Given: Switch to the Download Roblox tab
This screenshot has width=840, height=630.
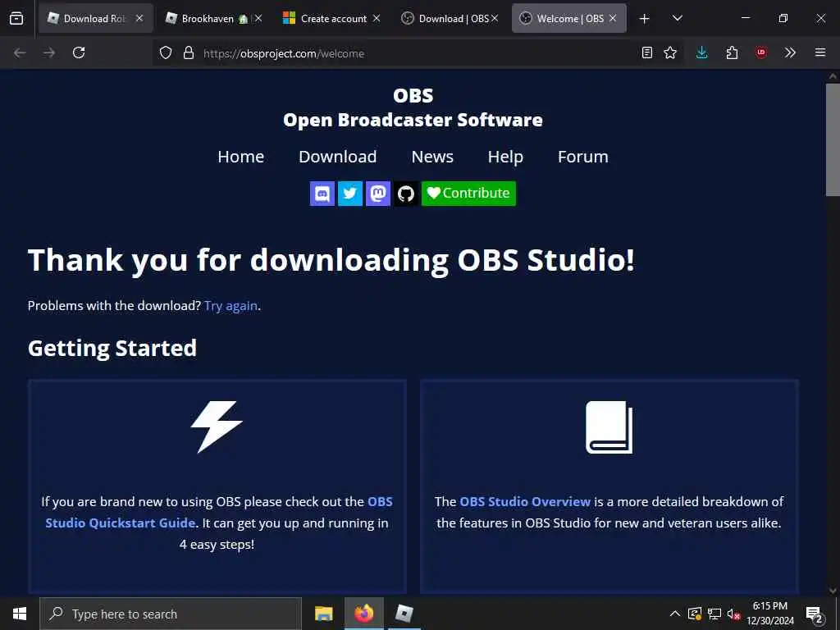Looking at the screenshot, I should click(96, 18).
